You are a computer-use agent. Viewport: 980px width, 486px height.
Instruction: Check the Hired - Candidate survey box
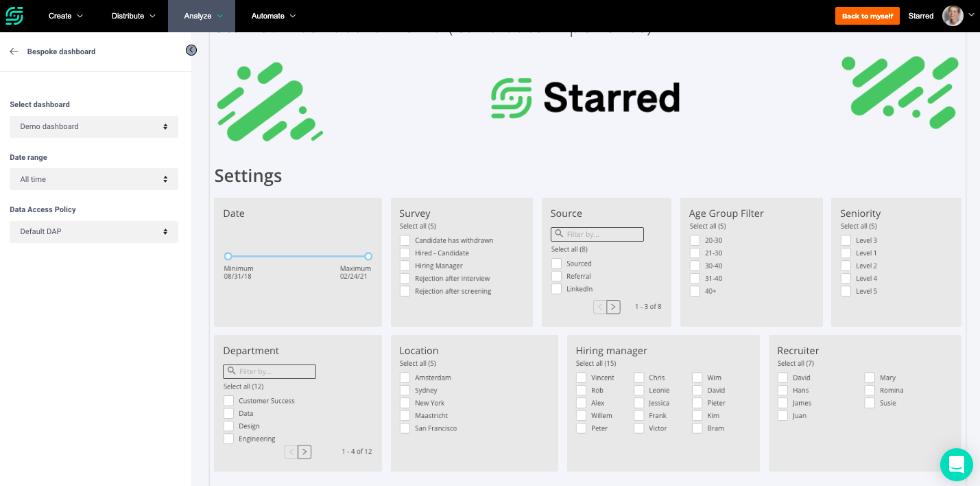(x=405, y=253)
